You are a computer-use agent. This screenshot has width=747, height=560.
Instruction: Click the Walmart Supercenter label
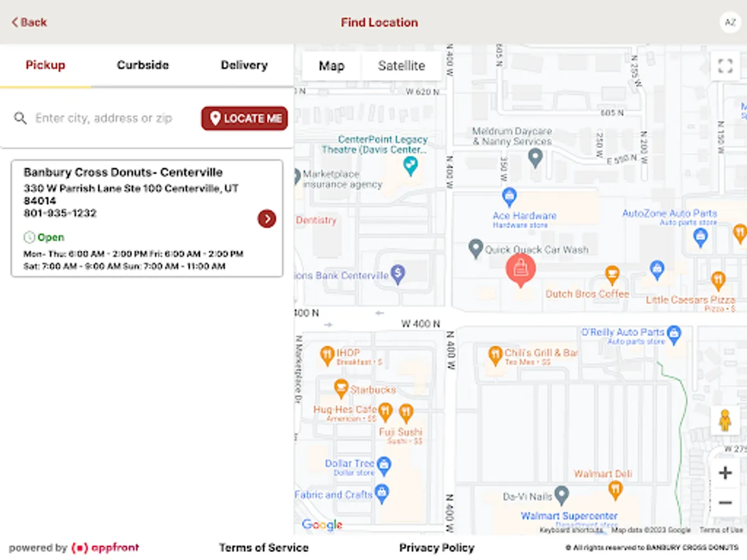pos(570,516)
